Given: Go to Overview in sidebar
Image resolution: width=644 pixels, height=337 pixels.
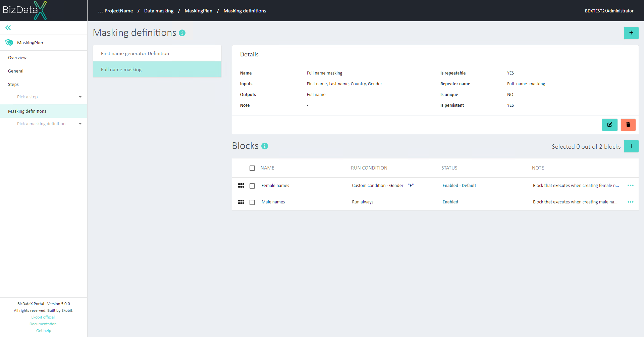Looking at the screenshot, I should [17, 58].
